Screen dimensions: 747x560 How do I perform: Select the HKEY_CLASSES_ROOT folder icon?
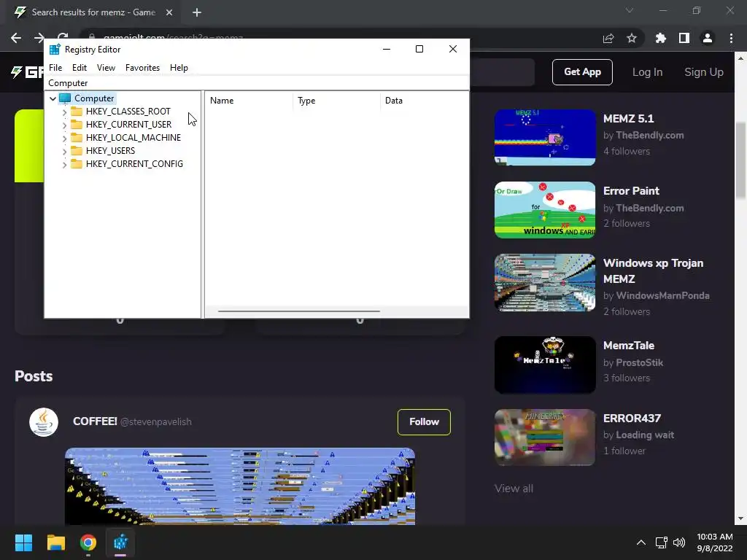(76, 112)
